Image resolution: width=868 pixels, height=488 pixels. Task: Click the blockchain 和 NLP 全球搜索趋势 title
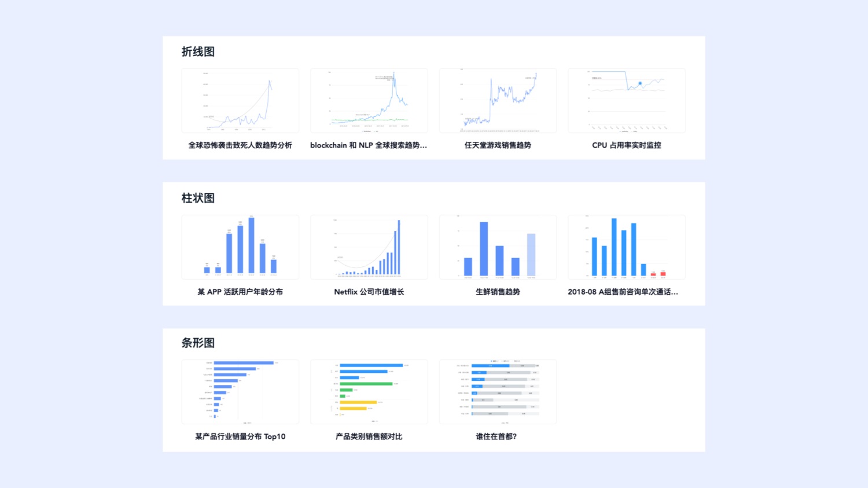[x=369, y=145]
